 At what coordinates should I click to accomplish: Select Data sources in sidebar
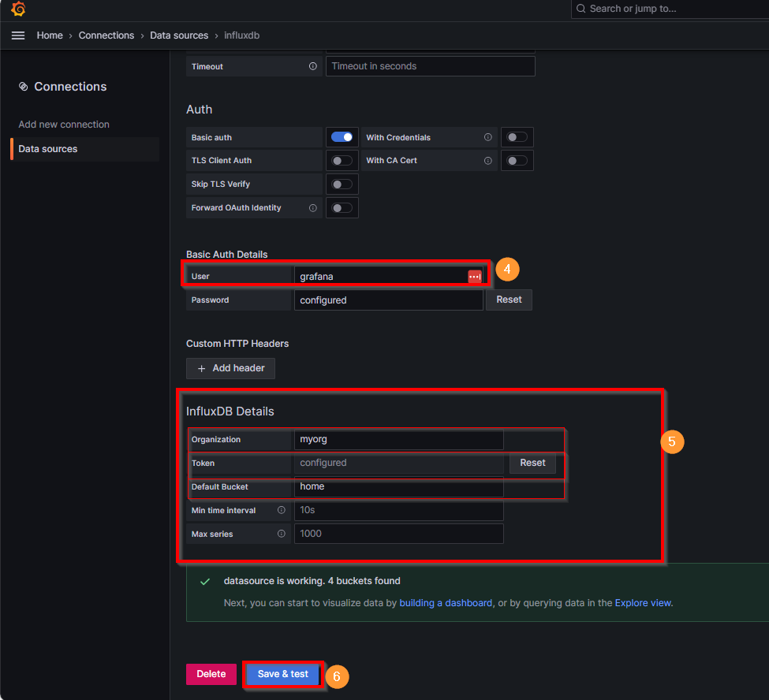(85, 149)
